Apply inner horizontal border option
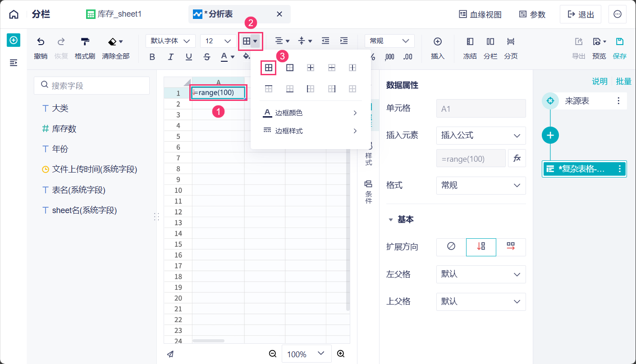 click(332, 68)
